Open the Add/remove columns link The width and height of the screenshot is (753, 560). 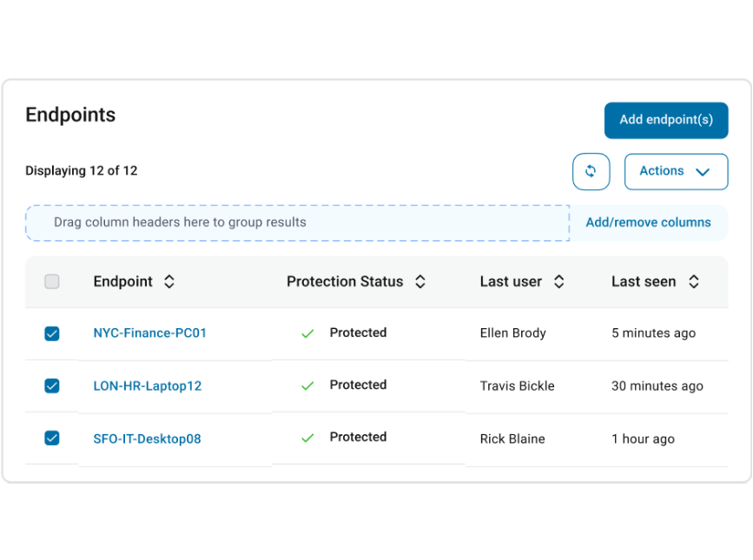coord(648,222)
